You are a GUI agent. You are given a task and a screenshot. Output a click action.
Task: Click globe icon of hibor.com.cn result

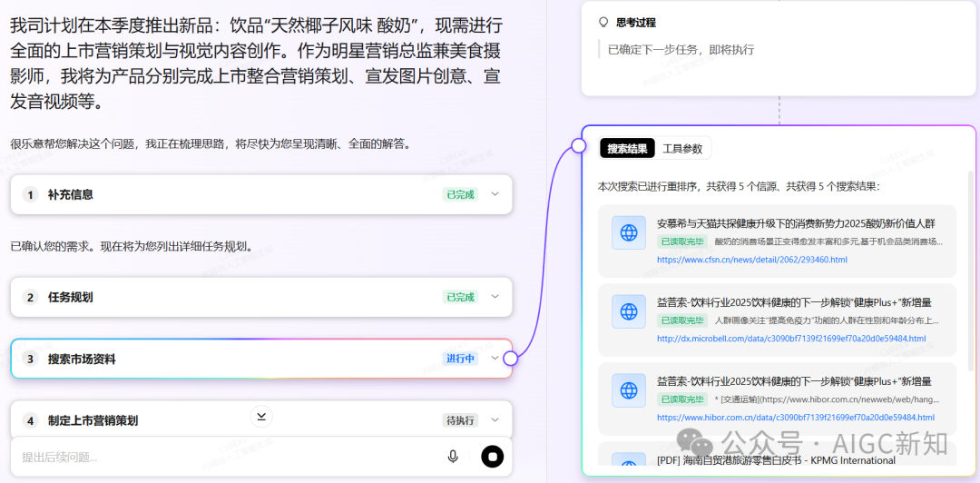coord(629,390)
